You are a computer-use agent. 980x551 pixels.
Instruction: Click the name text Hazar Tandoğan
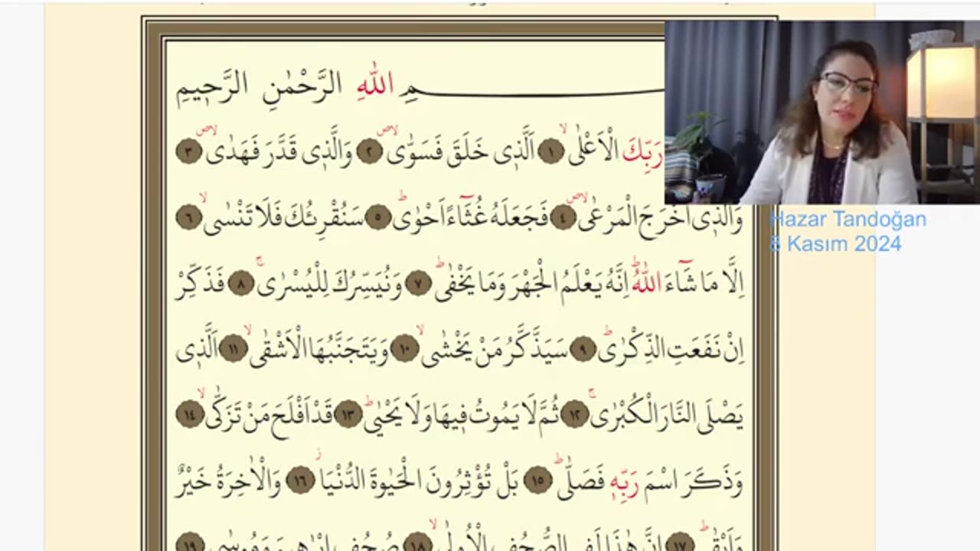tap(848, 220)
